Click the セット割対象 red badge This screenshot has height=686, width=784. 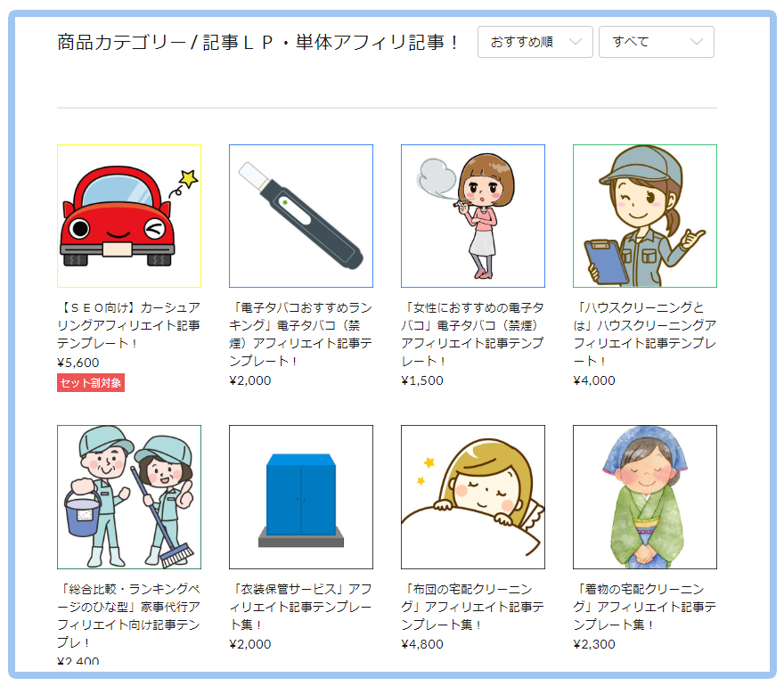coord(91,383)
